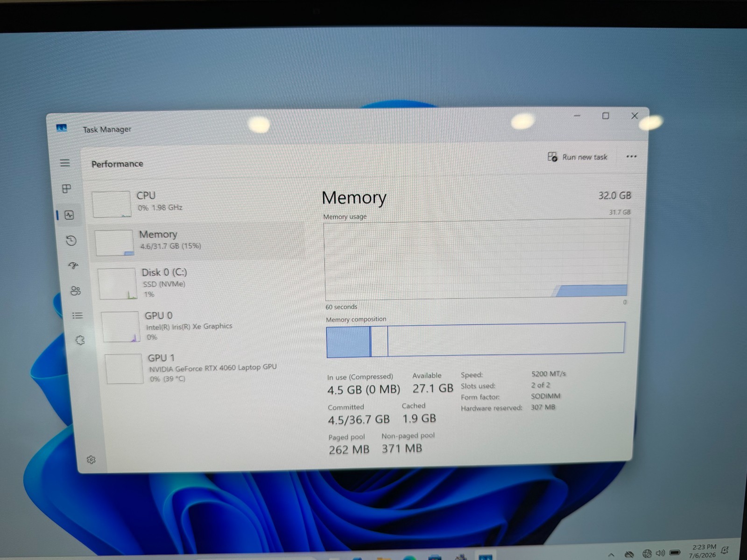Click the CPU mini graph thumbnail
This screenshot has width=747, height=560.
point(112,204)
